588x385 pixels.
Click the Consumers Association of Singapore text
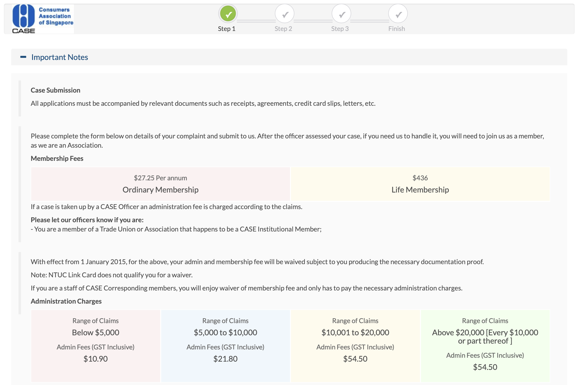coord(56,16)
